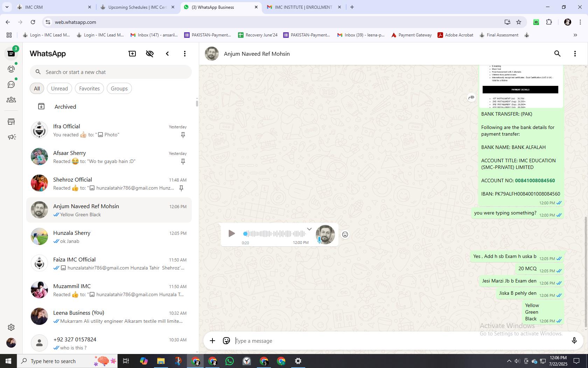Open tab search chevron at top left
The height and width of the screenshot is (368, 588).
(x=7, y=7)
